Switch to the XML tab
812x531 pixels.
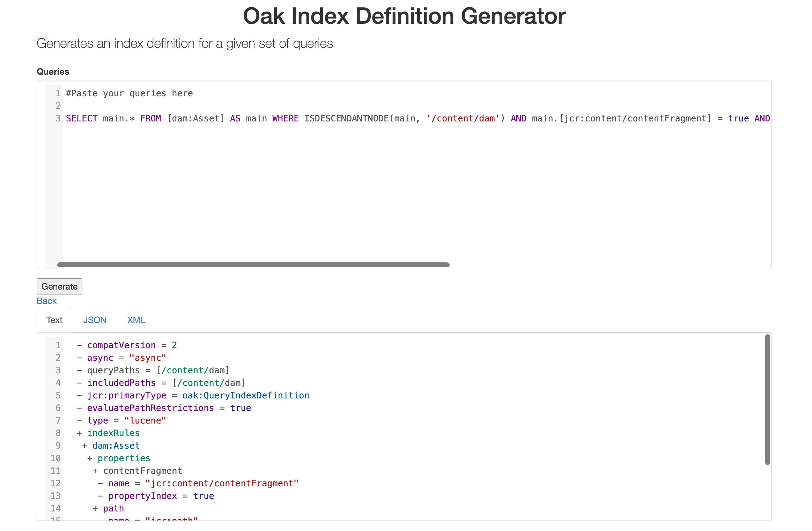(136, 320)
